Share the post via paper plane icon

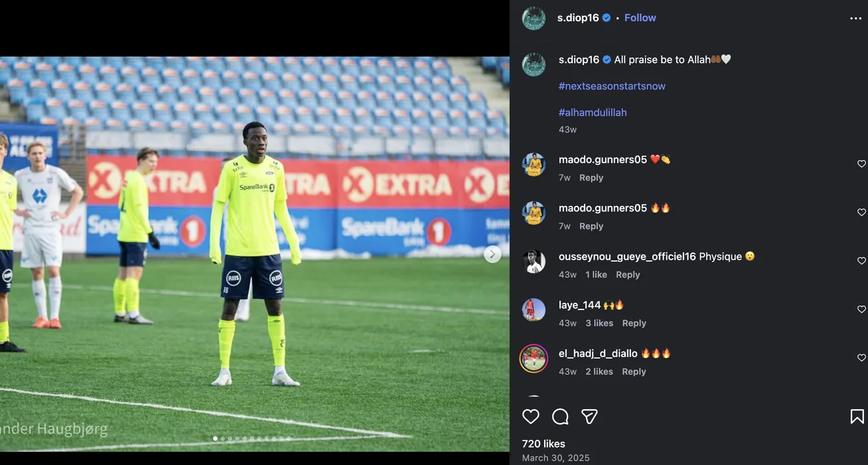tap(589, 417)
